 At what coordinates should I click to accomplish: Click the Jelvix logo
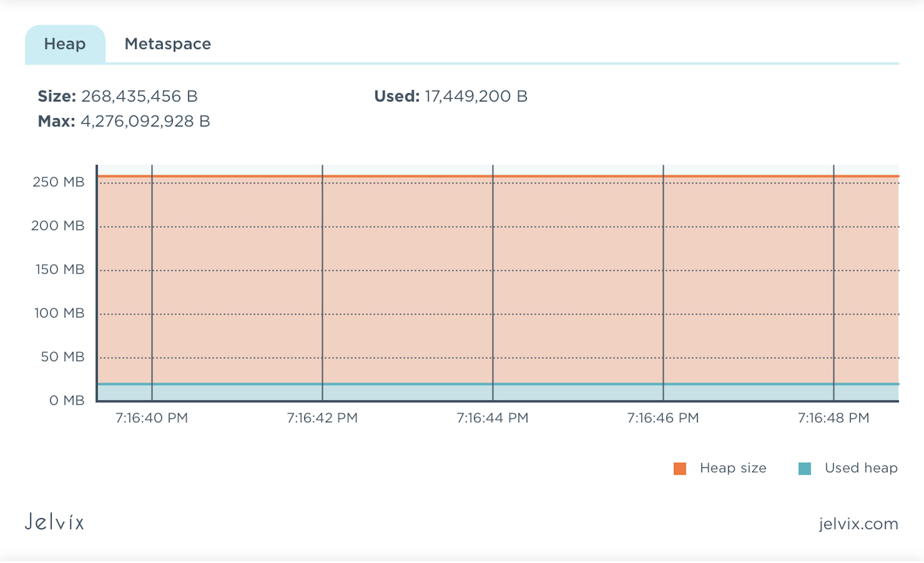tap(55, 522)
